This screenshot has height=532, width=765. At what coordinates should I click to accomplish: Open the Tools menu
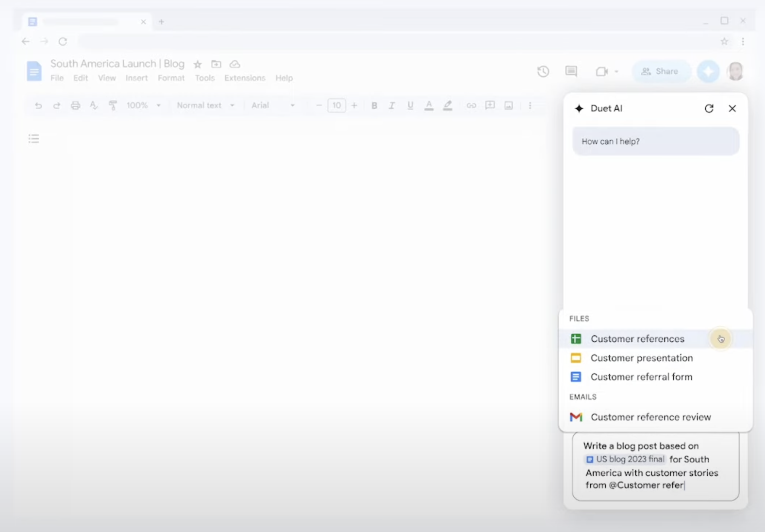tap(204, 78)
